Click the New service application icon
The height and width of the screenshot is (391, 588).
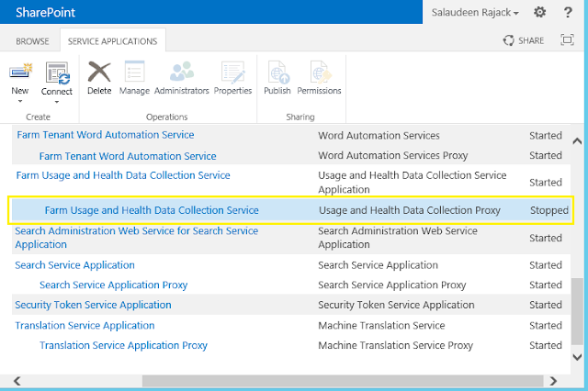pos(21,72)
